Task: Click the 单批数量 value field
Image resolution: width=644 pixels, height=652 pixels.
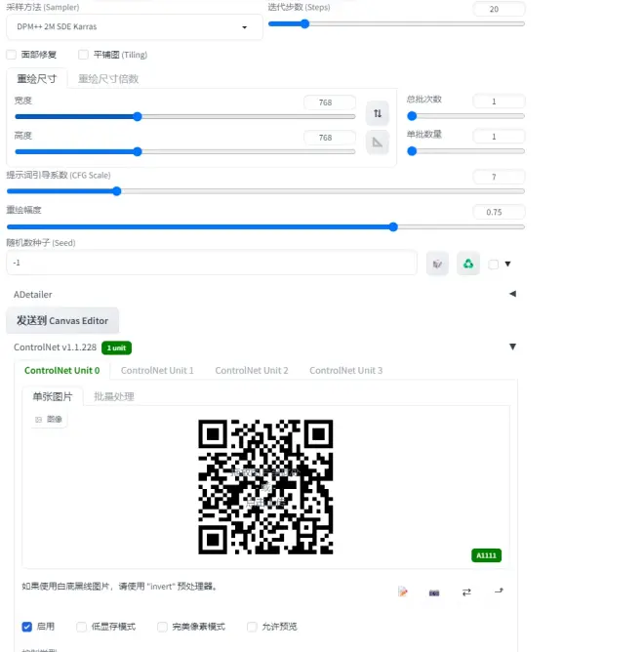Action: point(499,137)
